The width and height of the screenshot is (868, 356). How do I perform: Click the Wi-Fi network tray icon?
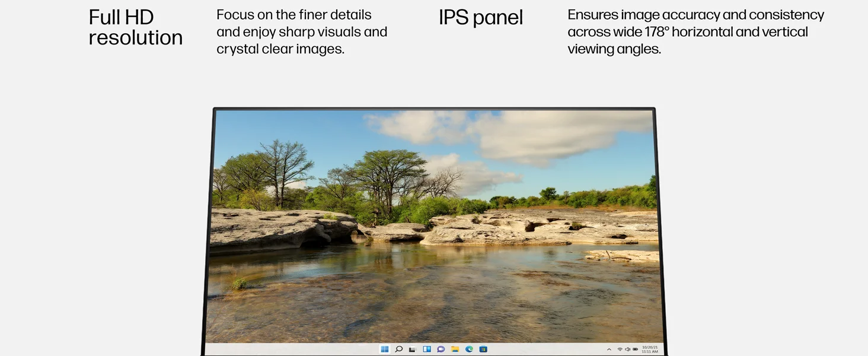pos(620,349)
